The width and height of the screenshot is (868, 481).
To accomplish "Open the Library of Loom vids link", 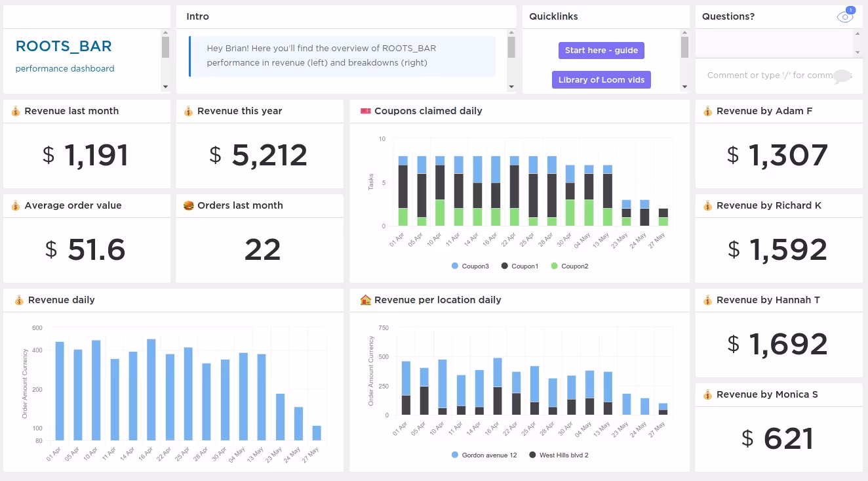I will pos(601,79).
